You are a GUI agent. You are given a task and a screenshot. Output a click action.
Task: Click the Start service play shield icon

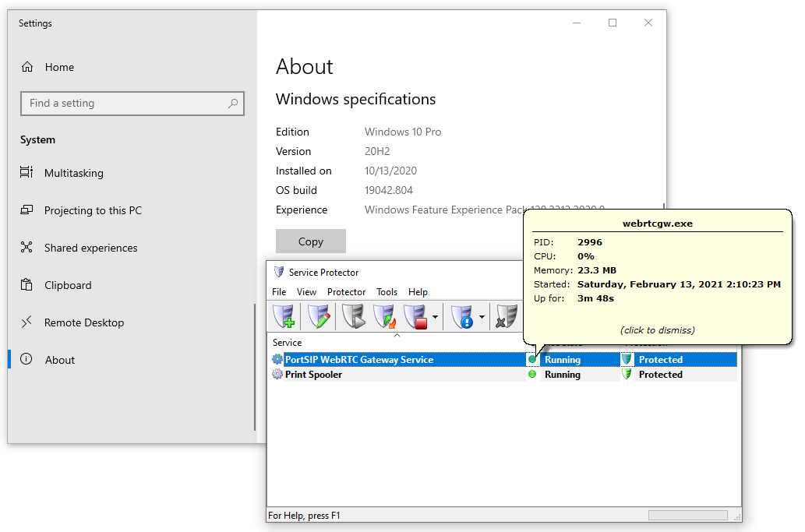(353, 316)
